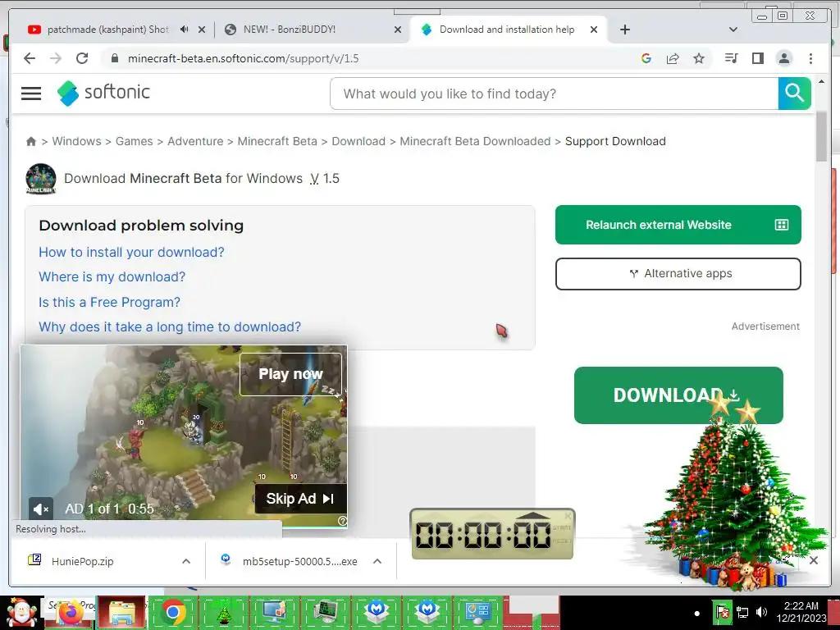Image resolution: width=840 pixels, height=630 pixels.
Task: Expand HuniePop.zip download options
Action: coord(186,561)
